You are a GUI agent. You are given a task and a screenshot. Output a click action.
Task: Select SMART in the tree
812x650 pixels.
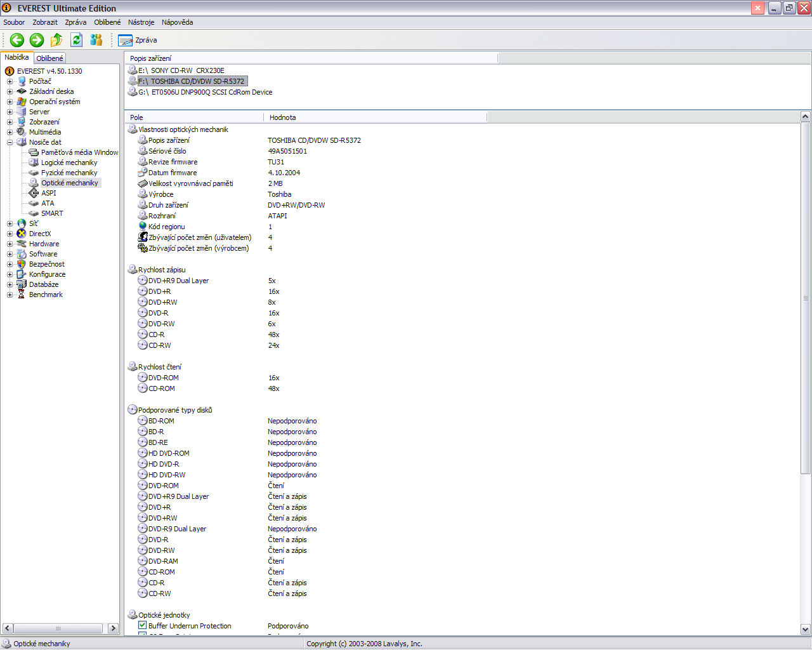[52, 213]
